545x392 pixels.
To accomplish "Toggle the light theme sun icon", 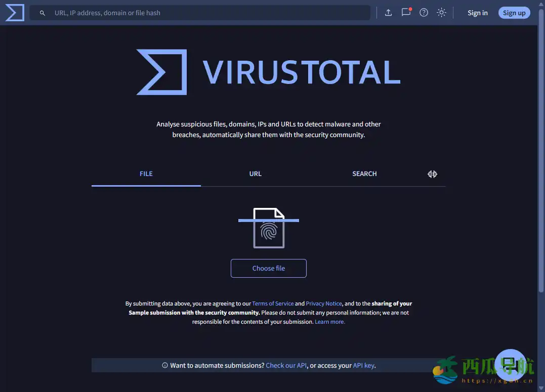I will (x=441, y=13).
